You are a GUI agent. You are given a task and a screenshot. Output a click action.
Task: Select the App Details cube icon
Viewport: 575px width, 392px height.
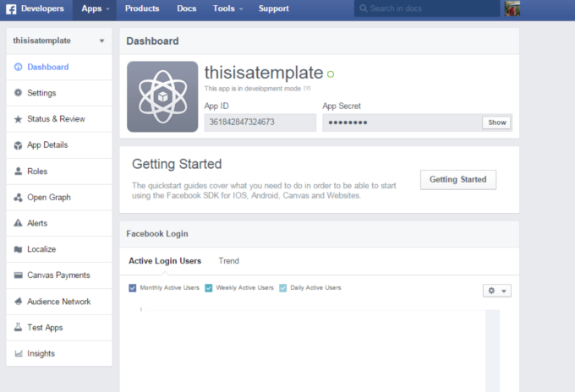(19, 145)
